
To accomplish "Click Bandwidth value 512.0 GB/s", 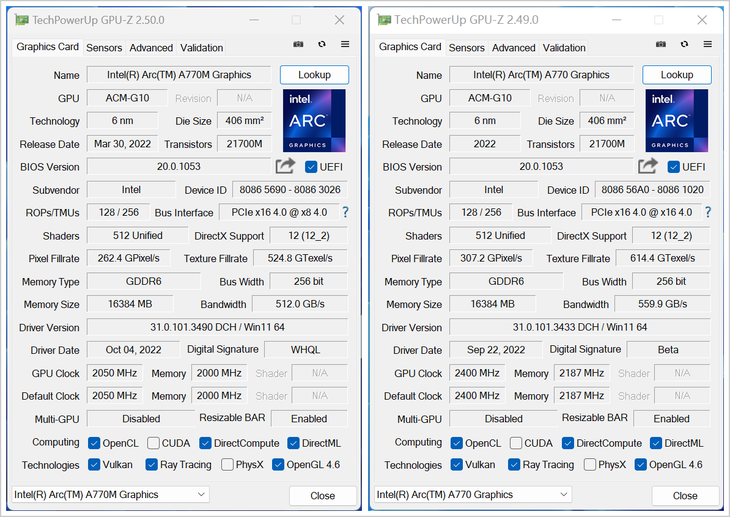I will pyautogui.click(x=300, y=304).
